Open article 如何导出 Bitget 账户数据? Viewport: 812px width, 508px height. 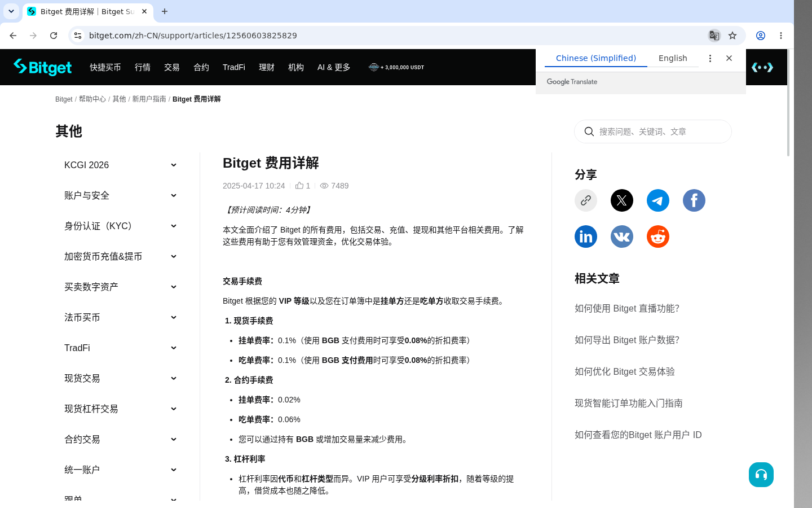[x=627, y=340]
